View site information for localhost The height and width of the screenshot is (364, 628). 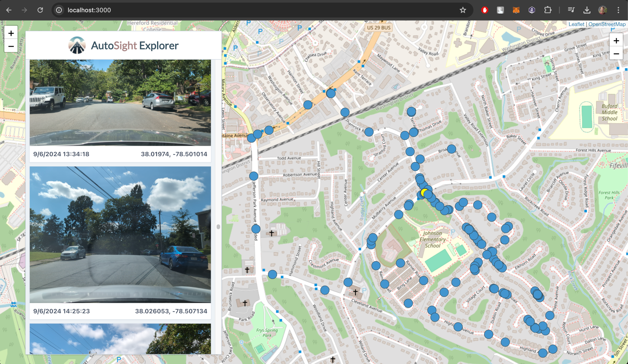[59, 10]
